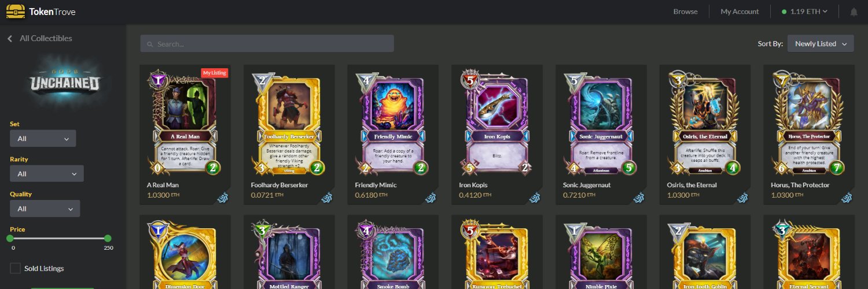Toggle the Sold Listings checkbox
The width and height of the screenshot is (868, 289).
16,268
